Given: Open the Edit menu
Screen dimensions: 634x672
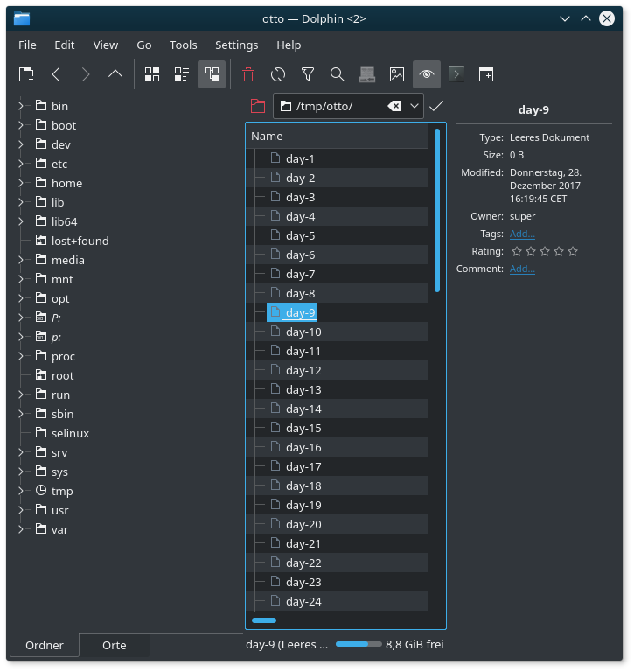Looking at the screenshot, I should (x=64, y=45).
